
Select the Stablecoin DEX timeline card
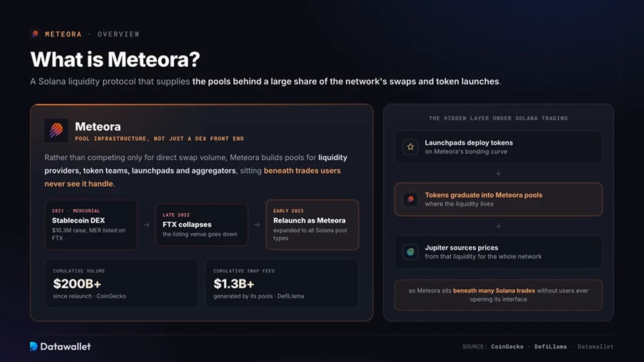(x=91, y=225)
